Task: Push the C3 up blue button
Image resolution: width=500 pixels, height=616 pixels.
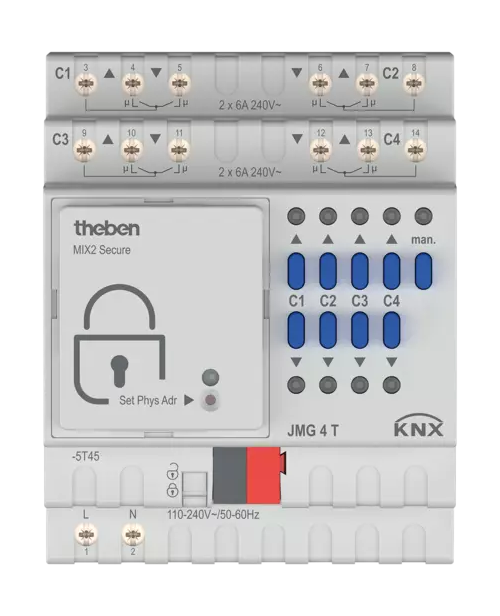Action: [x=360, y=271]
